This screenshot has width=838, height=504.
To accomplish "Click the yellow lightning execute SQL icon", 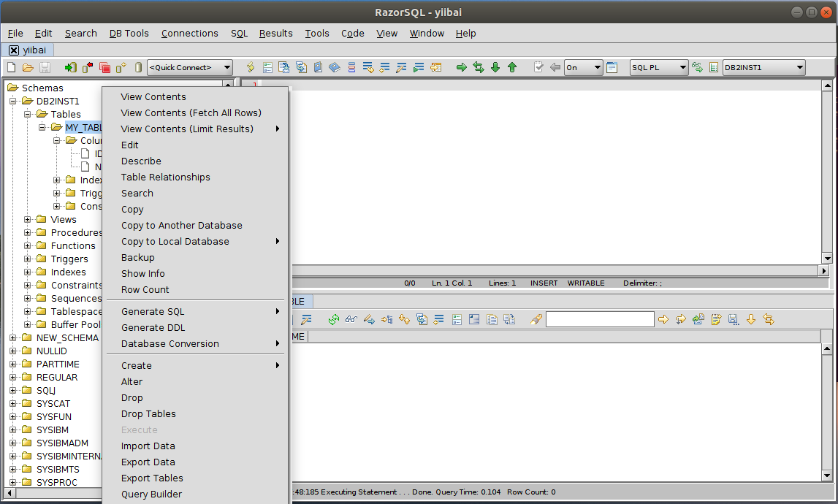I will pos(250,67).
